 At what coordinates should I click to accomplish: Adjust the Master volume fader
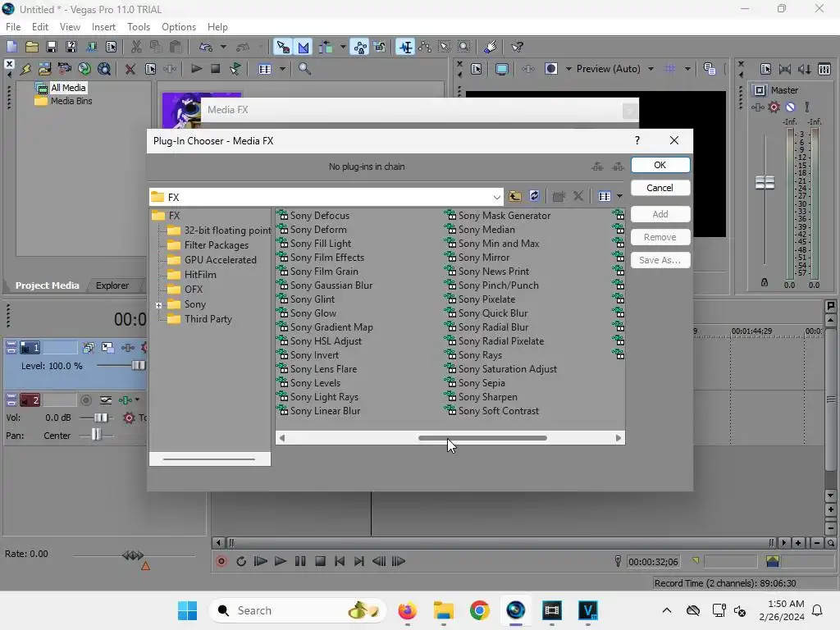pos(765,183)
